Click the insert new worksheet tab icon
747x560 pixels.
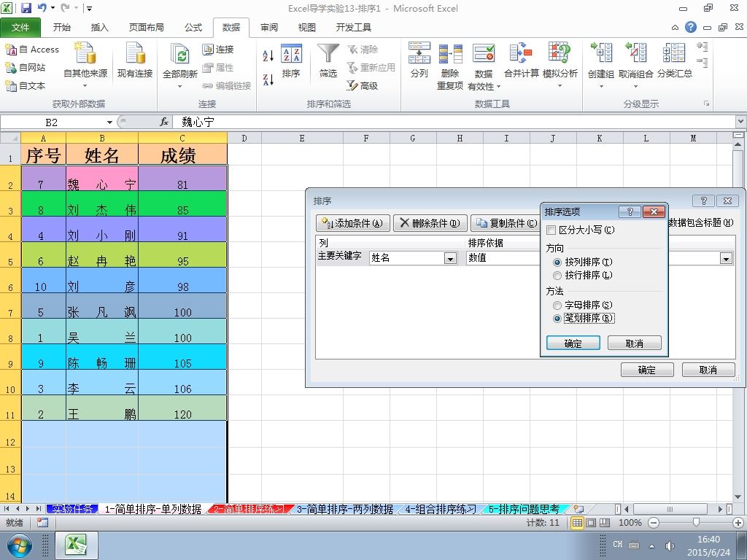pos(578,509)
